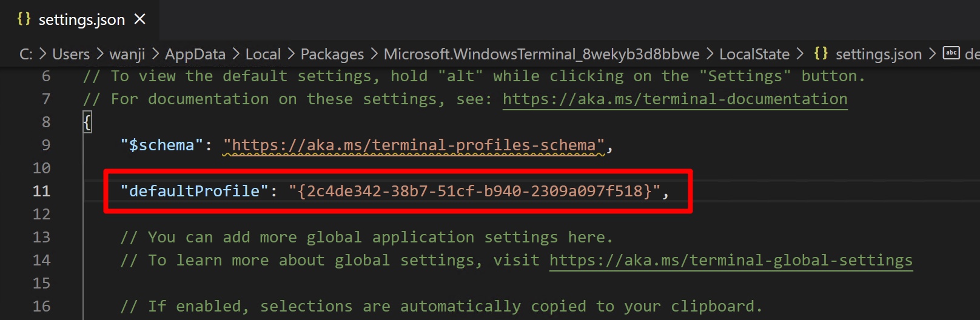980x320 pixels.
Task: Click the abc string symbol icon in breadcrumb
Action: tap(951, 53)
